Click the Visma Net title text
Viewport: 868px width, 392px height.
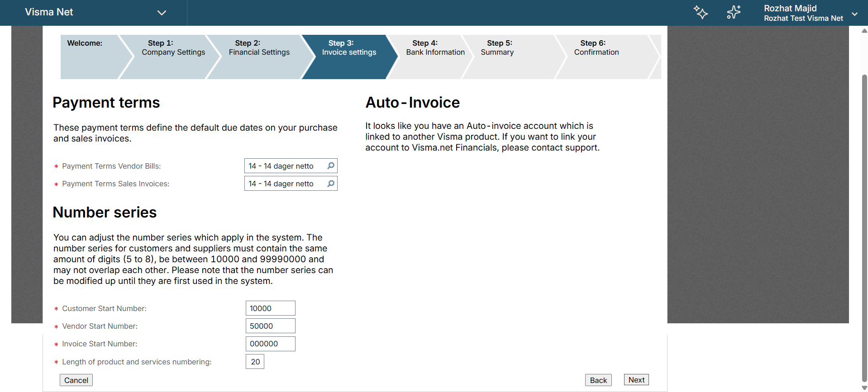(49, 12)
